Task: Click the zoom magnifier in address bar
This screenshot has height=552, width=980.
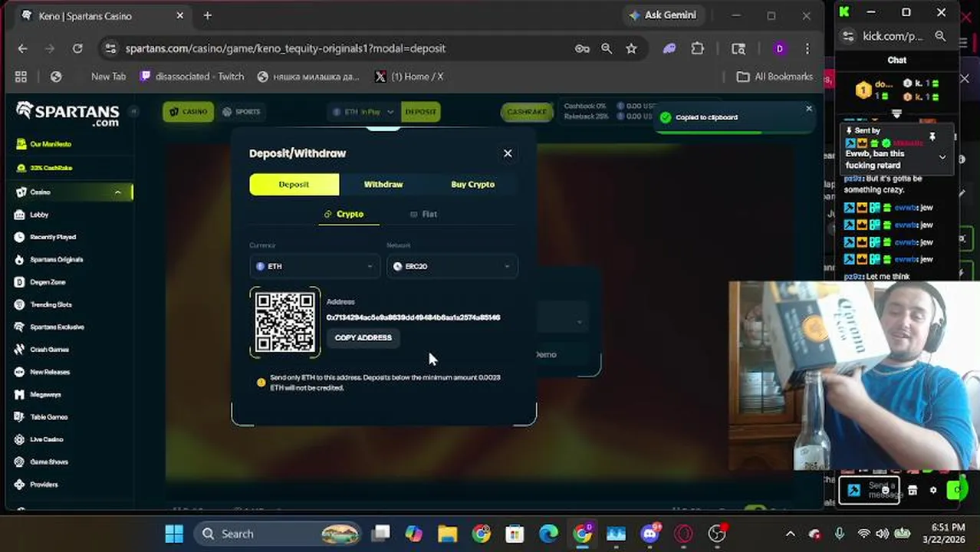Action: [x=607, y=48]
